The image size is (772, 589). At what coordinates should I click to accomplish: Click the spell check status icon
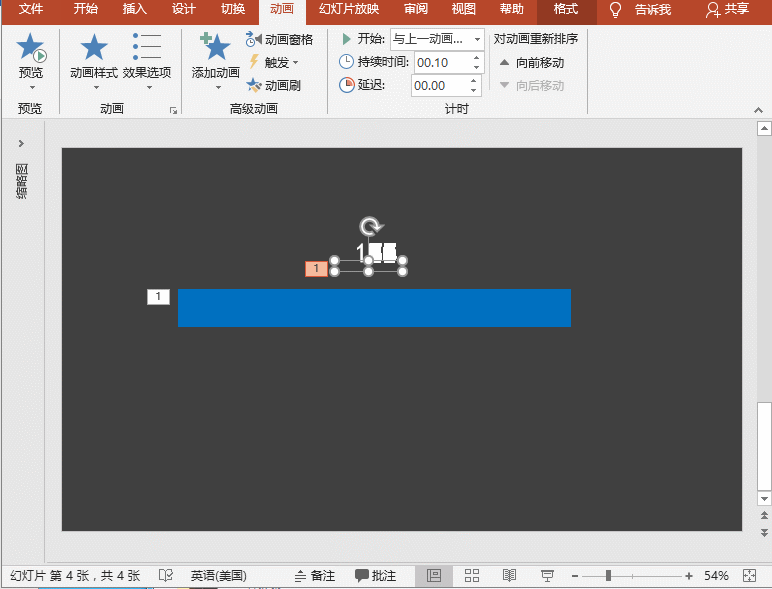pyautogui.click(x=165, y=575)
